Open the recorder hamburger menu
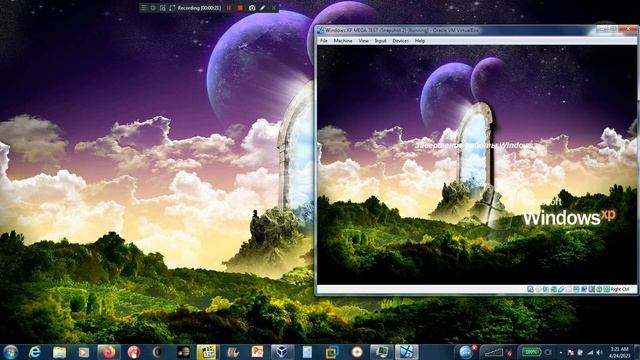This screenshot has height=360, width=640. [x=143, y=8]
